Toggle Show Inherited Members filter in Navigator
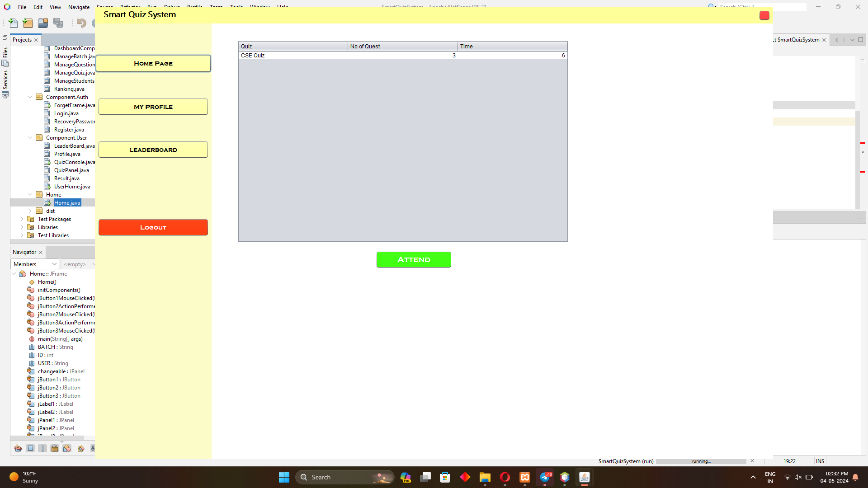The width and height of the screenshot is (868, 488). click(18, 448)
